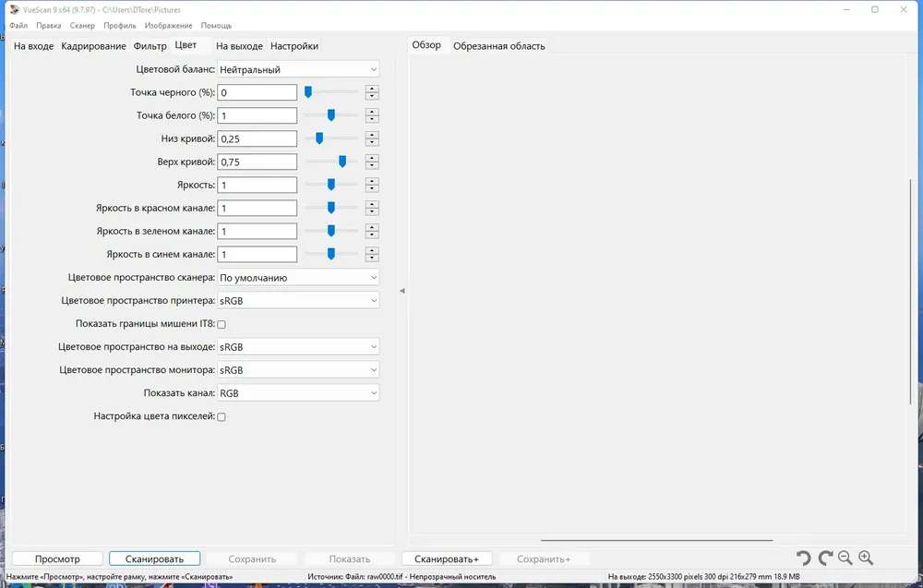Click the Сохранить+ button
Image resolution: width=923 pixels, height=588 pixels.
(544, 558)
